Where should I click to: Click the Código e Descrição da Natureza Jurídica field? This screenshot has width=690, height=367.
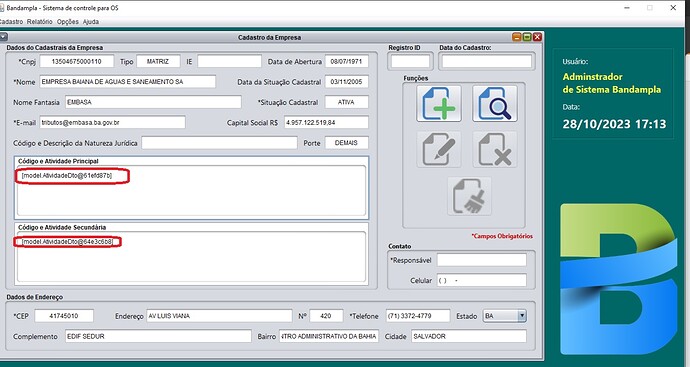pyautogui.click(x=219, y=143)
